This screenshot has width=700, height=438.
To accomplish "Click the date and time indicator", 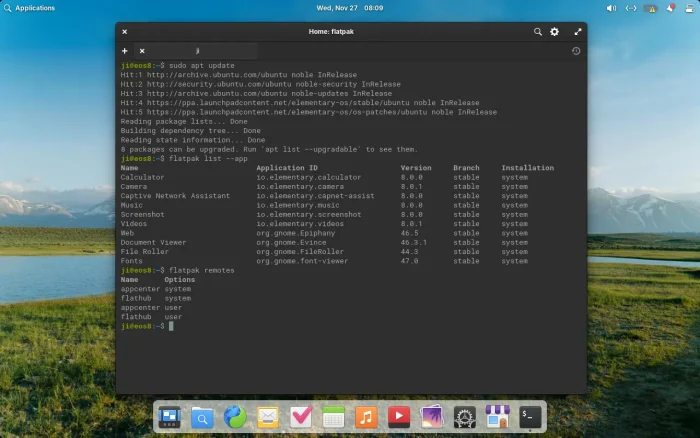I will (x=350, y=8).
